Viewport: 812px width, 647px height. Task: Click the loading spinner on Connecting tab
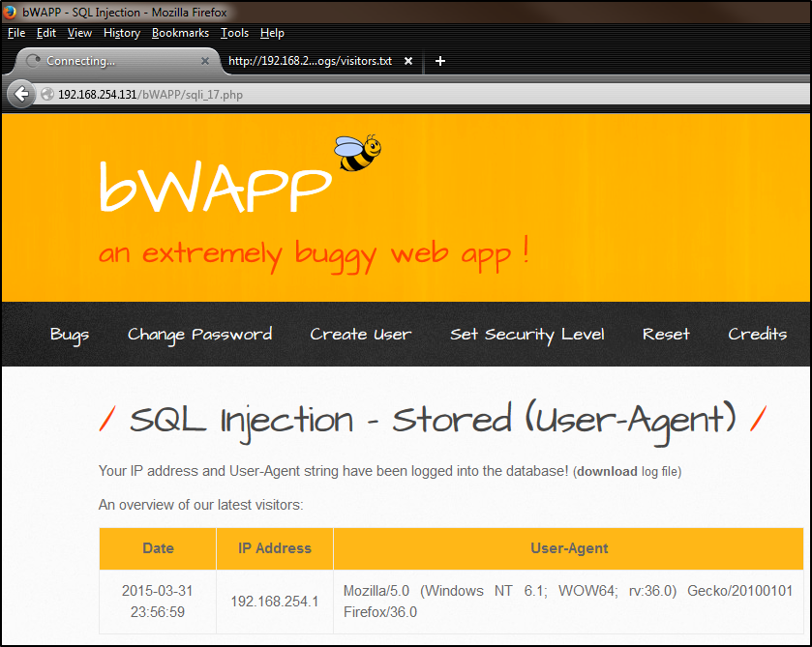point(33,61)
